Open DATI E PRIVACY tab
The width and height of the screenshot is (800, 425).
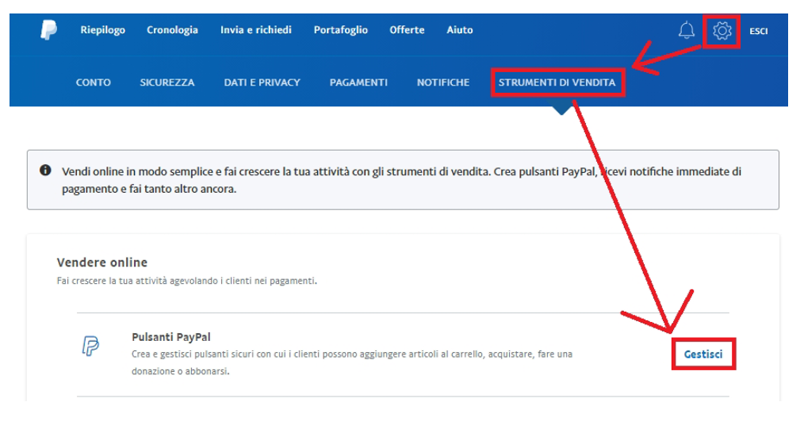[262, 83]
